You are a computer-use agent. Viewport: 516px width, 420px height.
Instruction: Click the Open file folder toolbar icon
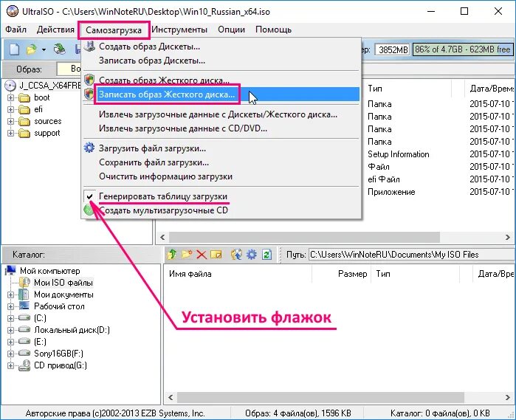(x=32, y=49)
